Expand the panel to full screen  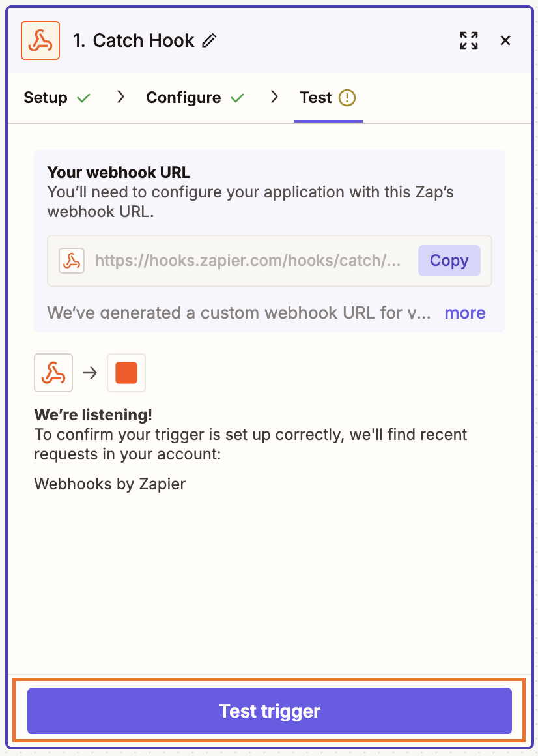tap(469, 40)
